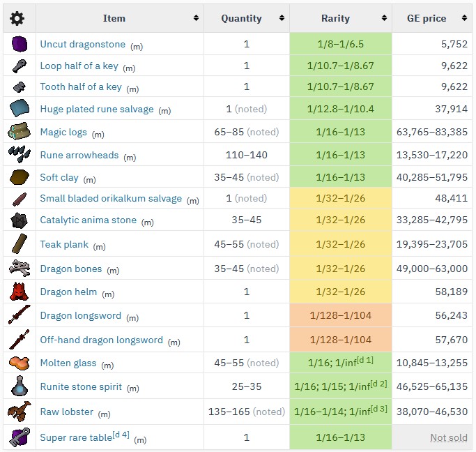Image resolution: width=476 pixels, height=452 pixels.
Task: Sort table by Rarity column arrows
Action: point(384,18)
